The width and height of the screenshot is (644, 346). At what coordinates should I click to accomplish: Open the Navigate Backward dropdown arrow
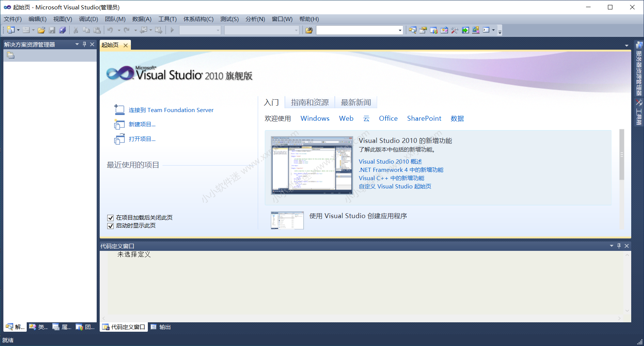150,30
